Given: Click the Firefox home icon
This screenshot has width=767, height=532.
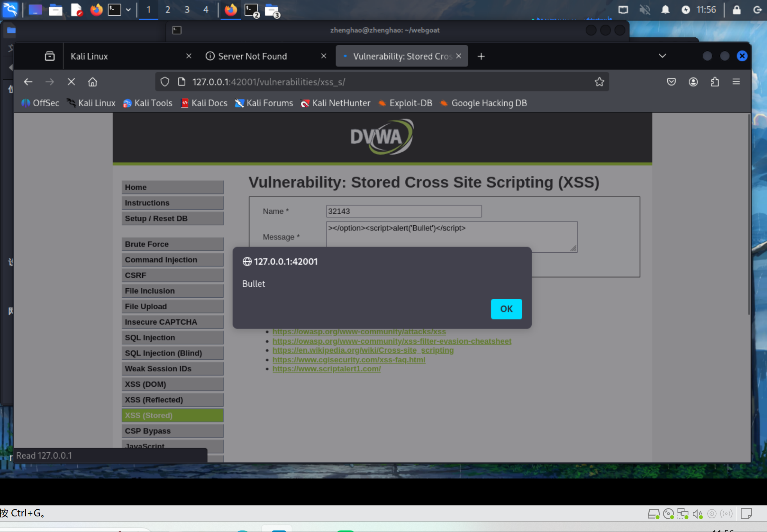Looking at the screenshot, I should [x=93, y=82].
